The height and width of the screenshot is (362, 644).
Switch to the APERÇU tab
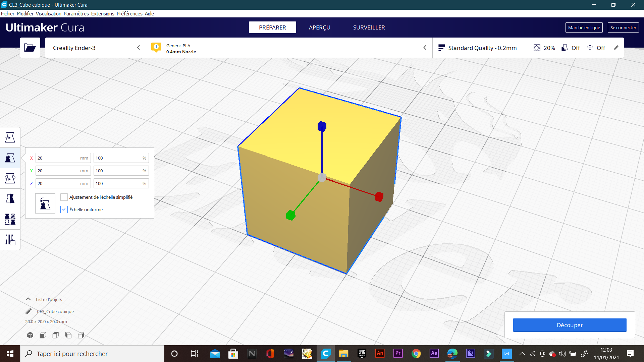tap(319, 27)
